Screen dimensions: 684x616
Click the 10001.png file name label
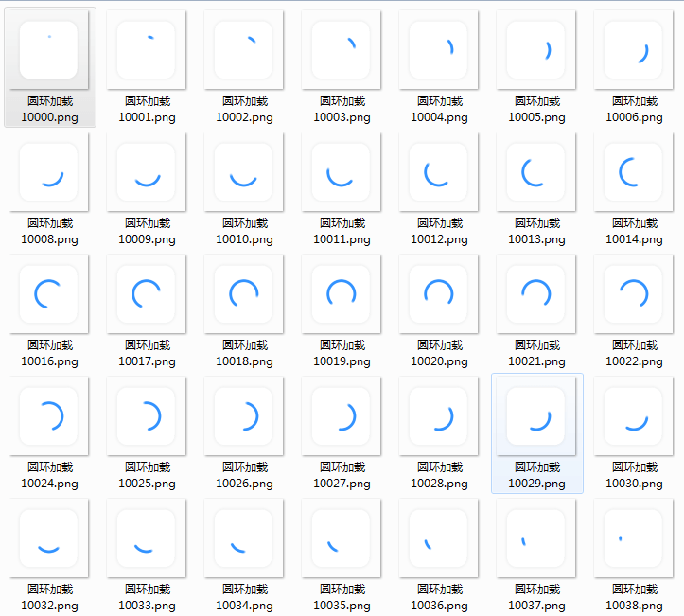pos(147,117)
